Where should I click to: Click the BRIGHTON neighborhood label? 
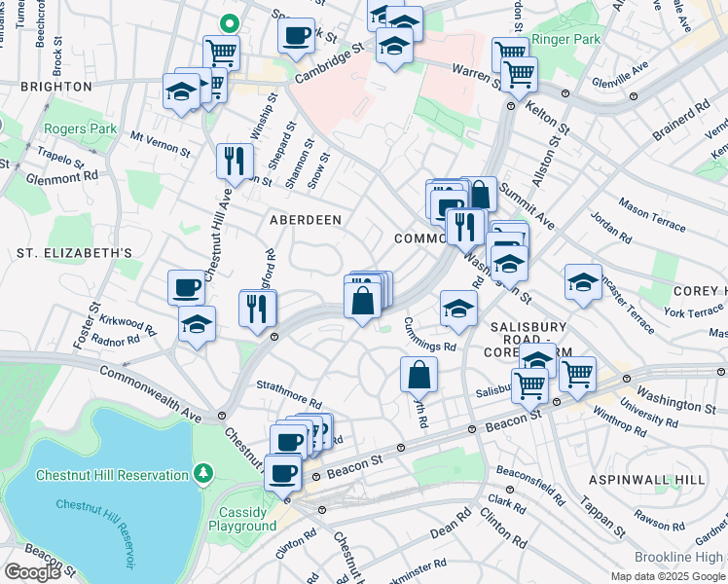56,87
